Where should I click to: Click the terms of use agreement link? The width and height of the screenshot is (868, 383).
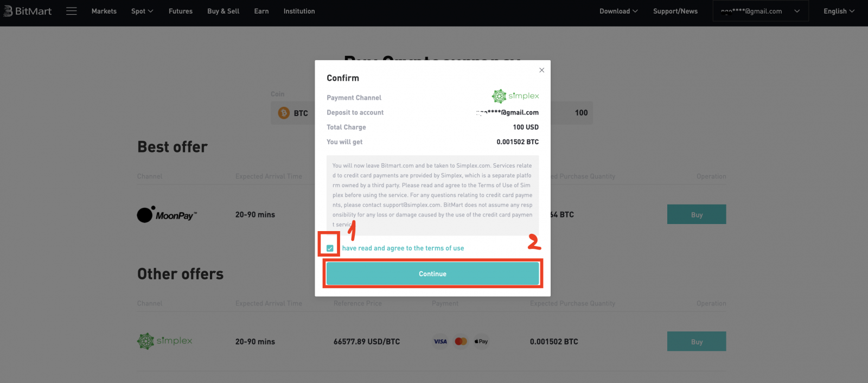pos(403,248)
